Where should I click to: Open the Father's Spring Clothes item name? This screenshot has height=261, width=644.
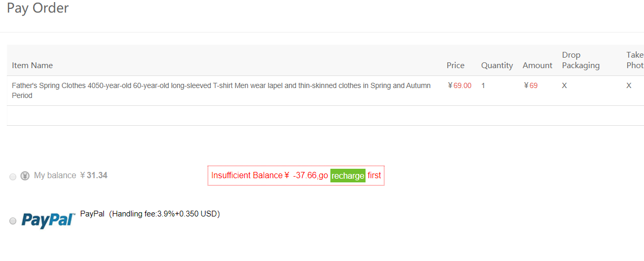click(221, 90)
